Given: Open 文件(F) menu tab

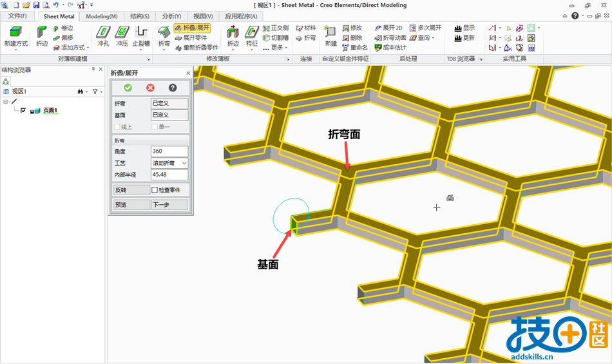Looking at the screenshot, I should coord(17,16).
